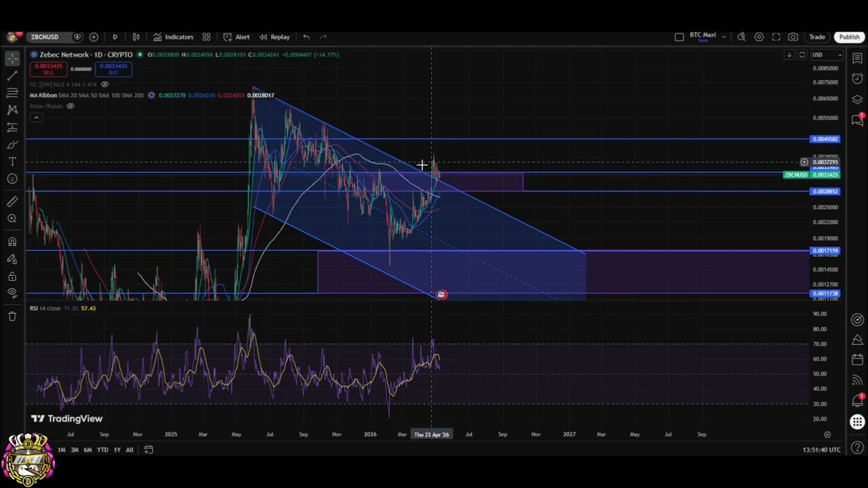The width and height of the screenshot is (868, 488).
Task: Select the text annotation tool
Action: point(12,161)
